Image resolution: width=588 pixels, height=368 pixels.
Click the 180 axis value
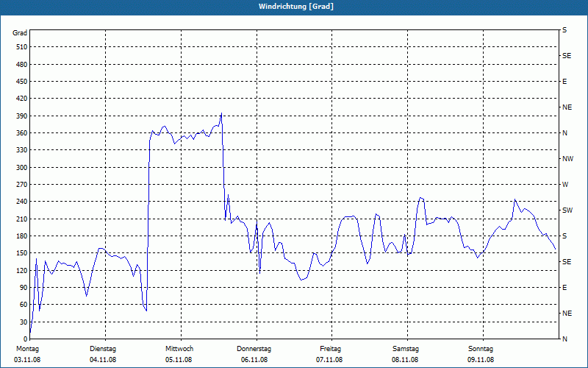21,236
